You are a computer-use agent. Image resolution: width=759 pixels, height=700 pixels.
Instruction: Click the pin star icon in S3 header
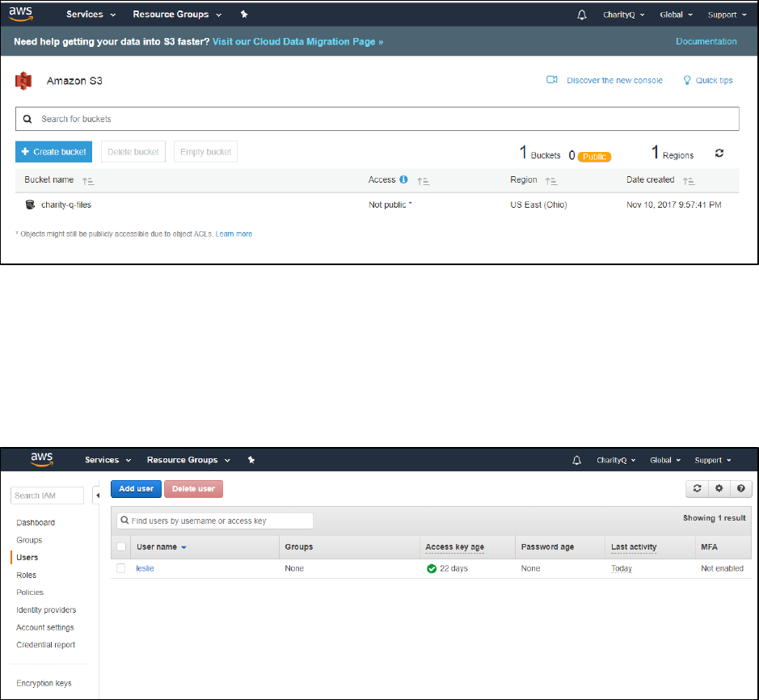click(x=244, y=15)
